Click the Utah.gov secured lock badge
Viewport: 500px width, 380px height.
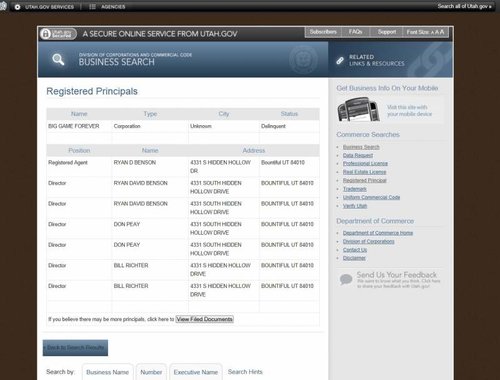[x=58, y=34]
